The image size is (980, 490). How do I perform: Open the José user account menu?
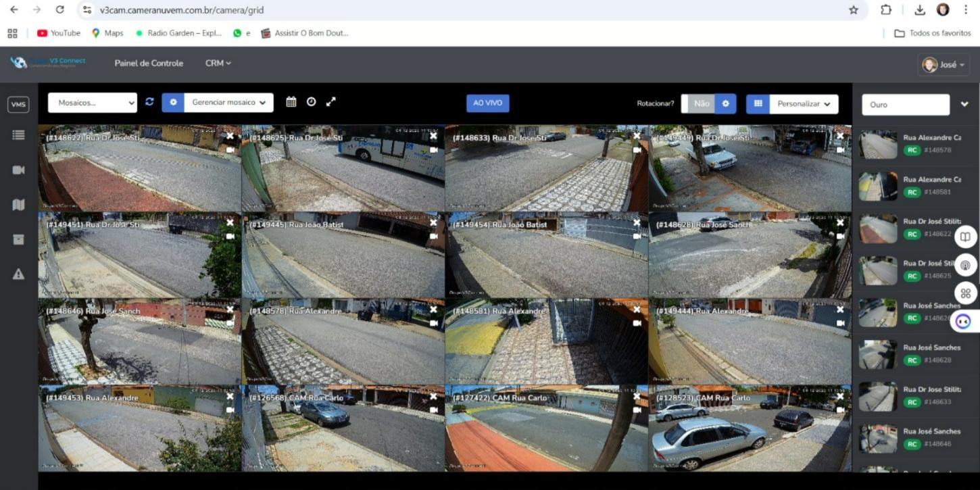[x=944, y=65]
